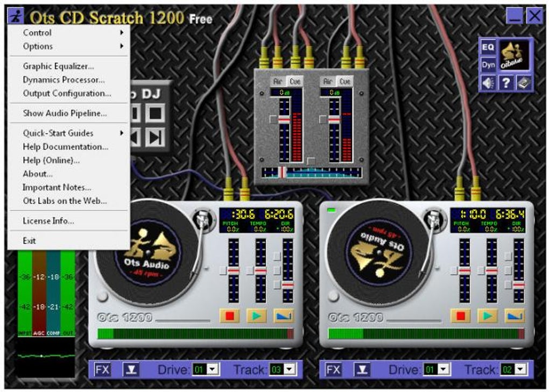Open the Track 02 dropdown on right deck
The image size is (549, 392).
pyautogui.click(x=520, y=369)
